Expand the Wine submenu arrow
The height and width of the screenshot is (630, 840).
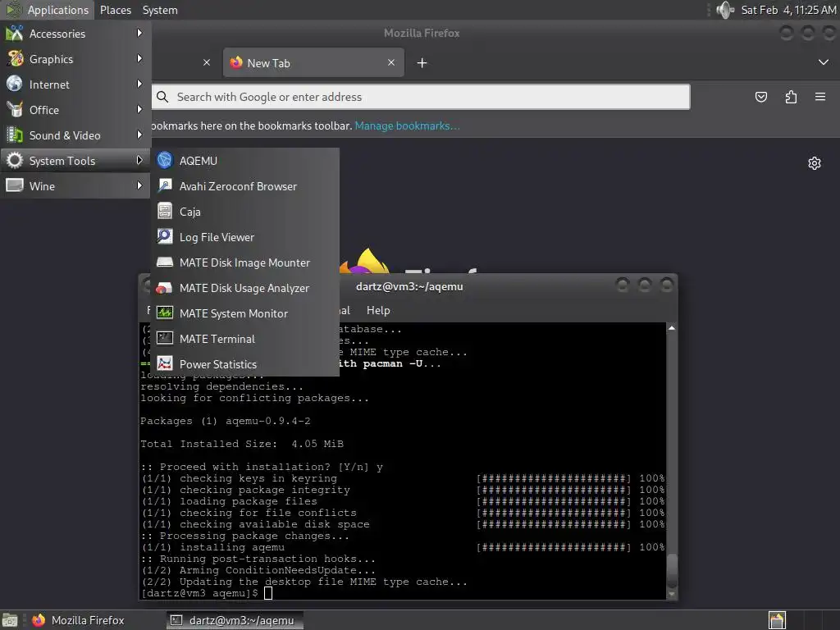tap(139, 186)
